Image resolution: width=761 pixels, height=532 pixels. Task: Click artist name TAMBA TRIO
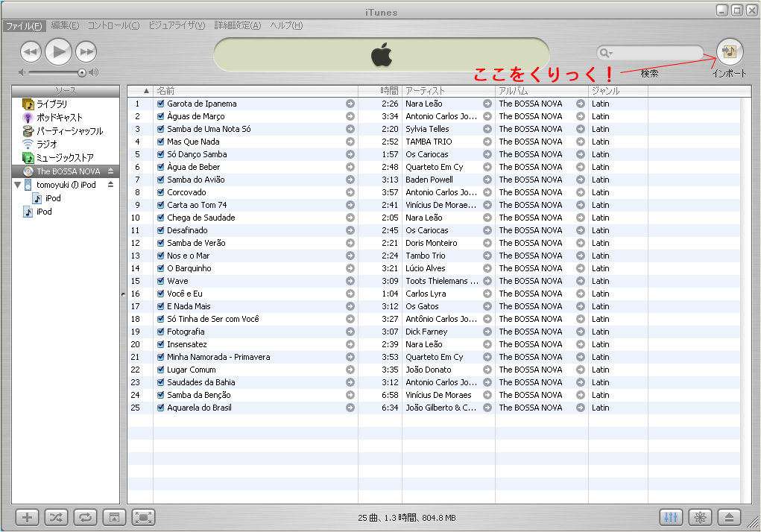click(x=429, y=142)
